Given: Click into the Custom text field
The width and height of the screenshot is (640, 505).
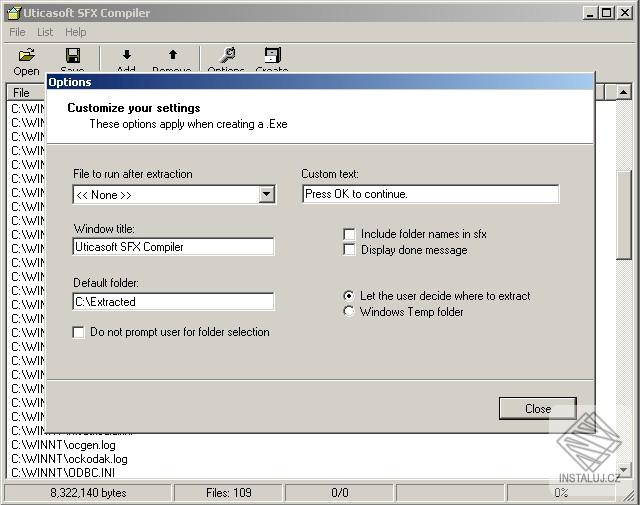Looking at the screenshot, I should tap(430, 194).
